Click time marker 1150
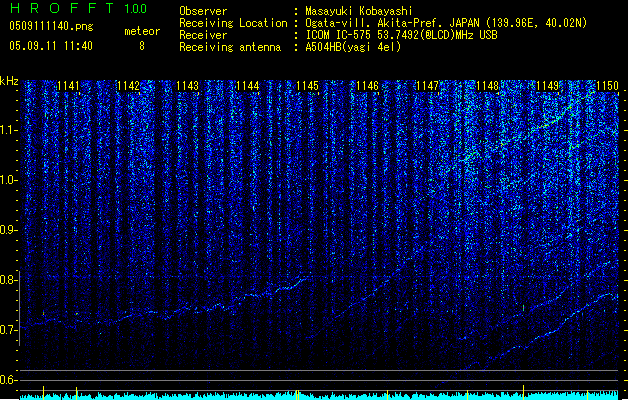The height and width of the screenshot is (400, 629). click(x=607, y=86)
